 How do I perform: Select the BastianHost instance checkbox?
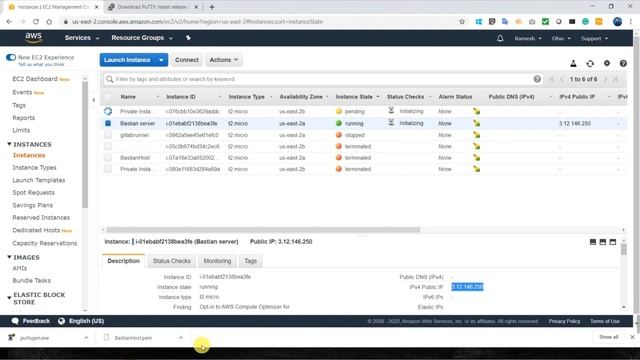click(108, 158)
